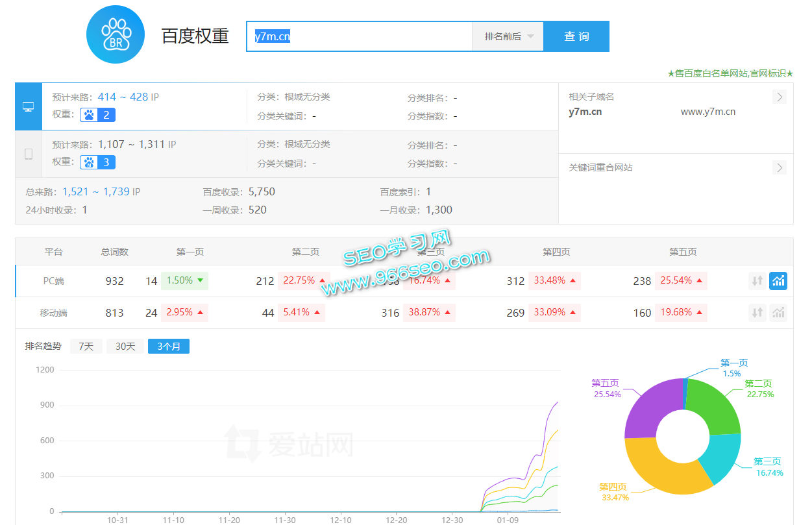This screenshot has width=812, height=525.
Task: Click PC端 second page 22.75% badge
Action: 303,281
